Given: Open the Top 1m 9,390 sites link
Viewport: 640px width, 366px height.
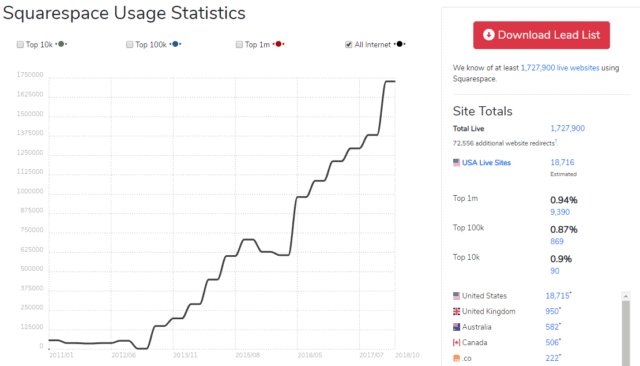Looking at the screenshot, I should 560,212.
